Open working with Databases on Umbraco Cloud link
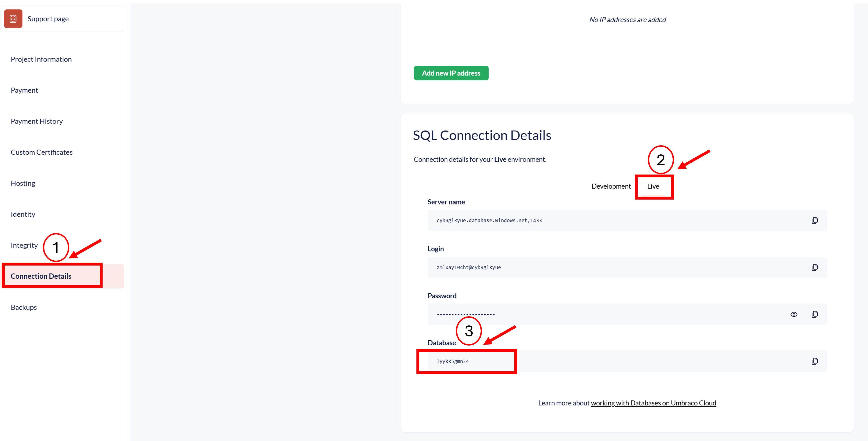Image resolution: width=868 pixels, height=441 pixels. tap(653, 403)
